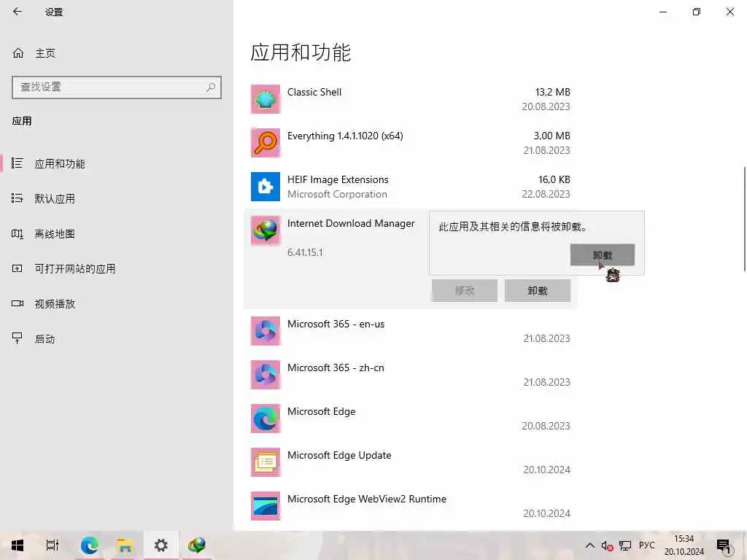Select Microsoft 365 - en-us entry
Screen dimensions: 747x560
click(x=336, y=324)
